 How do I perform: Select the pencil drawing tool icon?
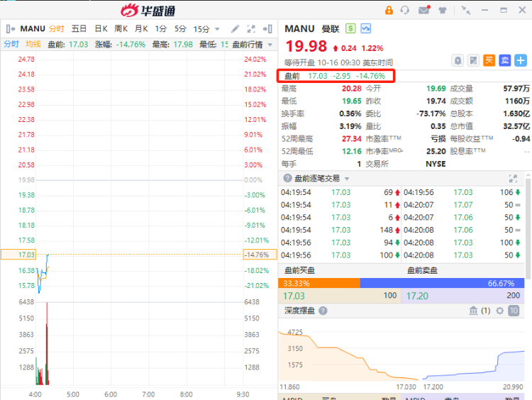click(x=235, y=29)
